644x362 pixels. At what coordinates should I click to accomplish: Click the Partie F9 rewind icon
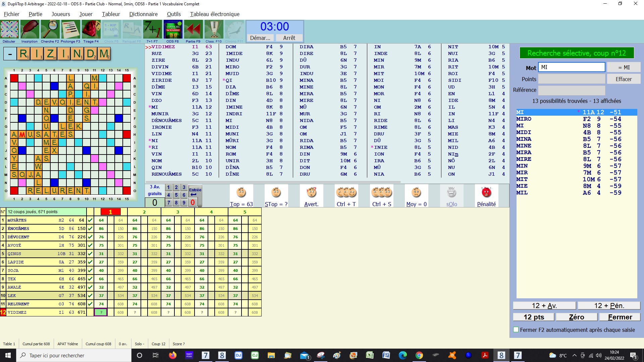193,29
